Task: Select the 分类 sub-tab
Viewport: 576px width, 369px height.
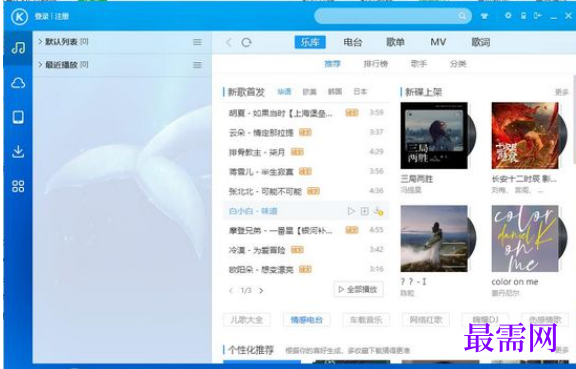Action: point(458,64)
